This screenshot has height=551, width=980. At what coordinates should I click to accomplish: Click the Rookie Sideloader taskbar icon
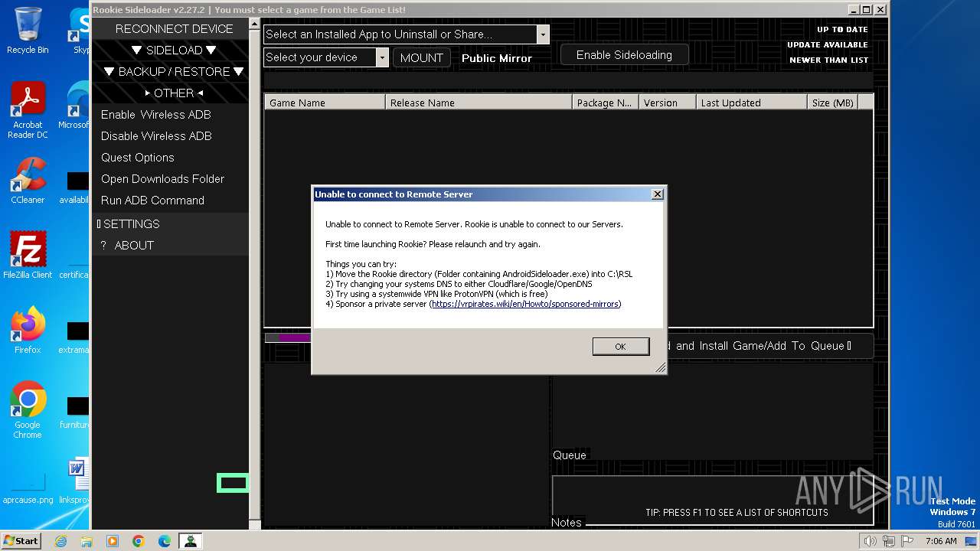point(190,541)
